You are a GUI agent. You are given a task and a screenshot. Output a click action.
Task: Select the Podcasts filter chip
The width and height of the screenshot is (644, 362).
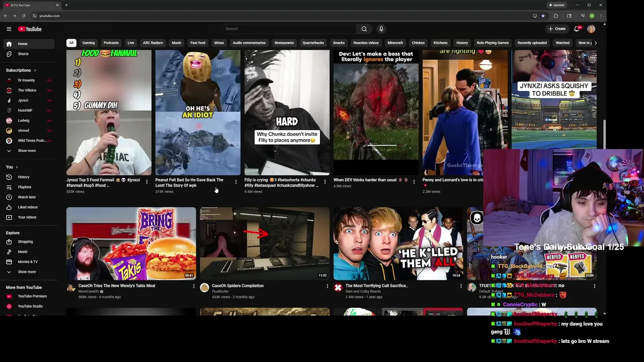click(x=111, y=43)
